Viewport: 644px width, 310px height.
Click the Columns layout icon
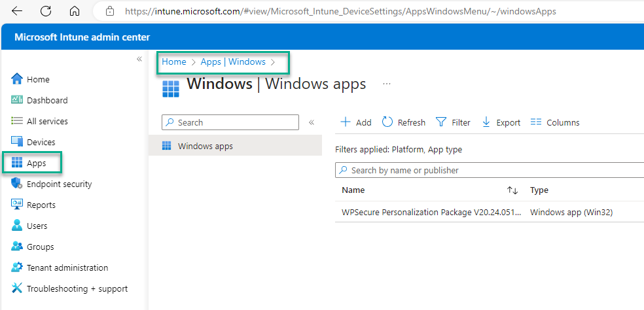pos(536,122)
